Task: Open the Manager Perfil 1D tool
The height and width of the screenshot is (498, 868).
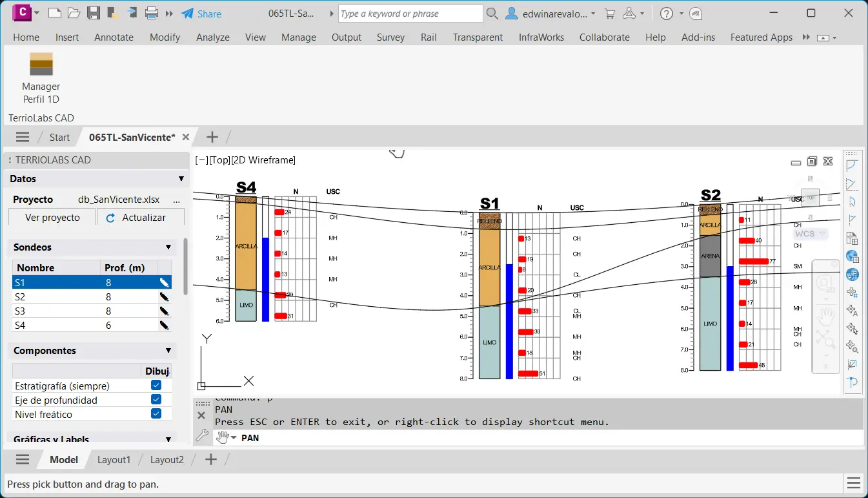Action: coord(41,78)
